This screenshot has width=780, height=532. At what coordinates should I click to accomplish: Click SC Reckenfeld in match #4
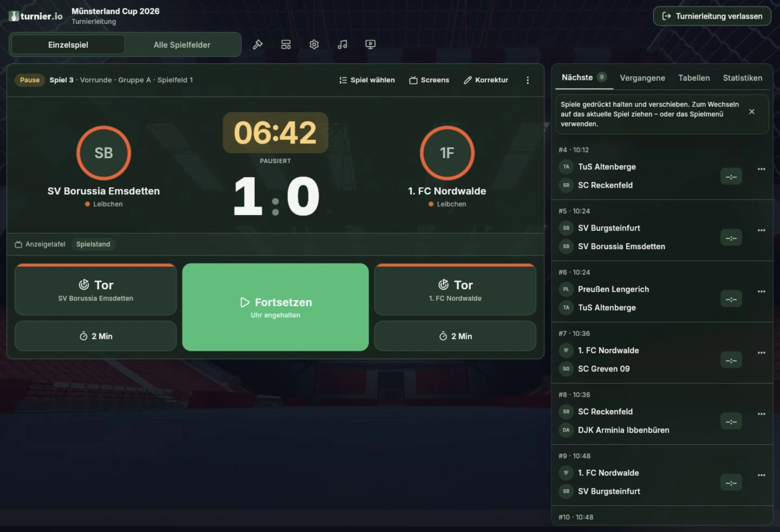605,185
